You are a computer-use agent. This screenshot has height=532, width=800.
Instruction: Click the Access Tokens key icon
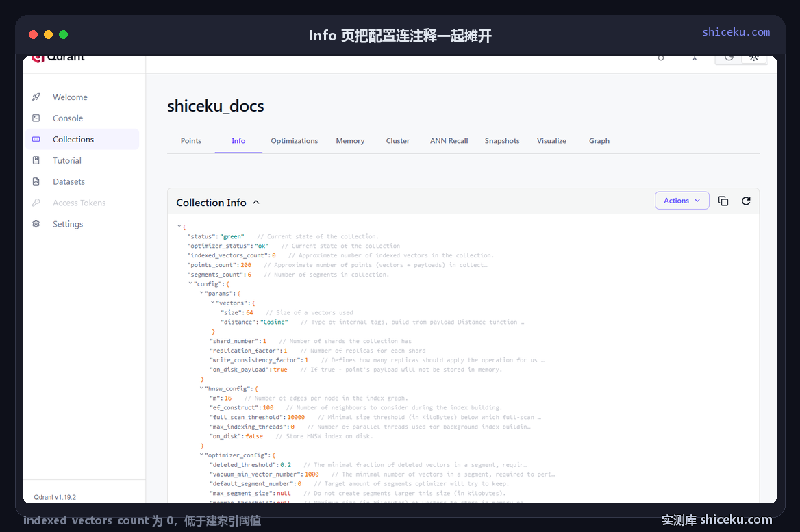[x=36, y=203]
